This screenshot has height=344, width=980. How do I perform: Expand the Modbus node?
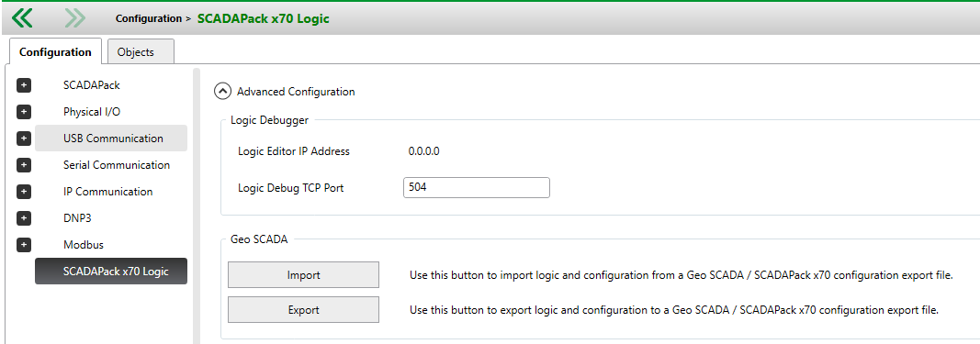point(23,245)
